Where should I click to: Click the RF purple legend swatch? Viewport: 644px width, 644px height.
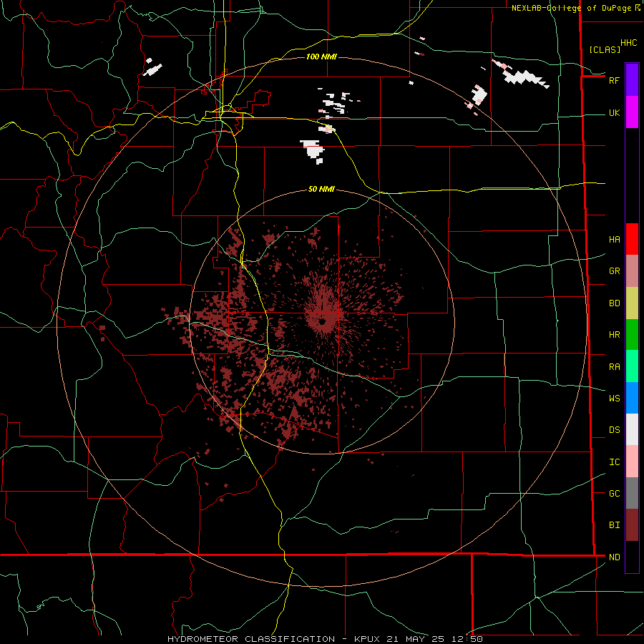coord(632,80)
